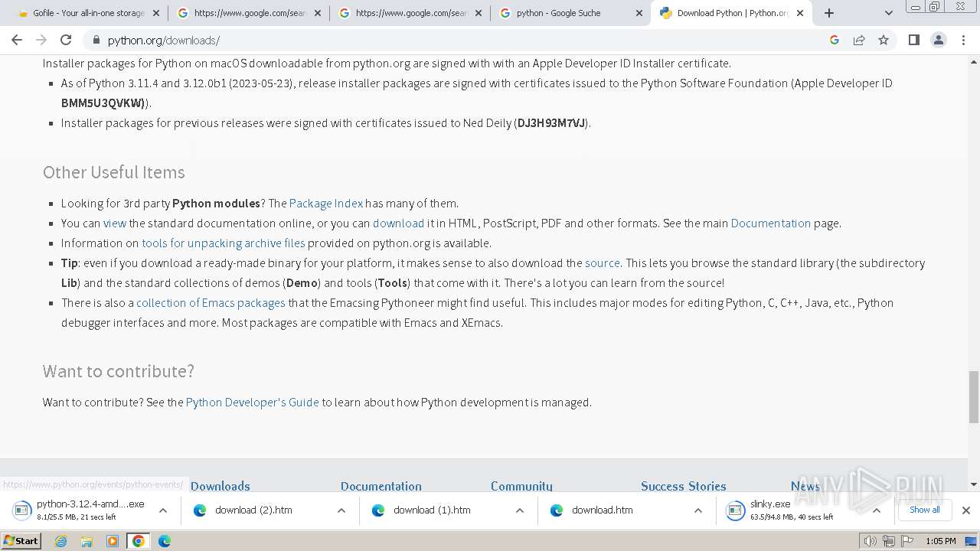Switch to the first Google search tab
Screen dimensions: 980x551
(249, 13)
